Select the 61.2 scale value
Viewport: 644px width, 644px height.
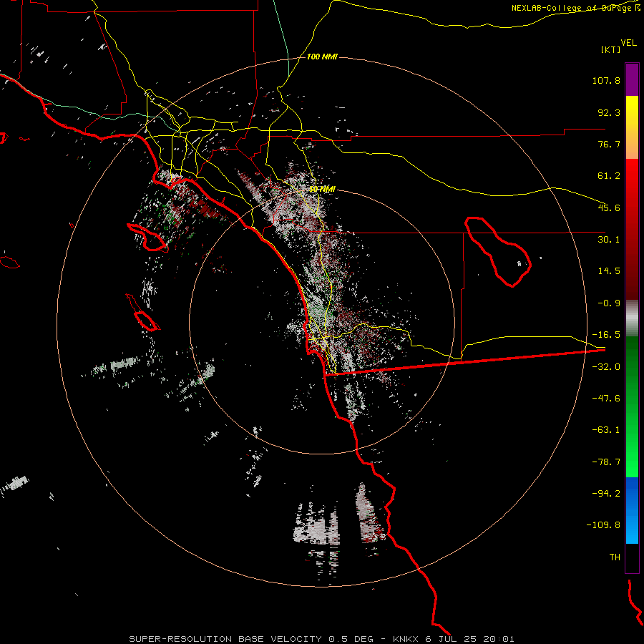click(x=609, y=176)
